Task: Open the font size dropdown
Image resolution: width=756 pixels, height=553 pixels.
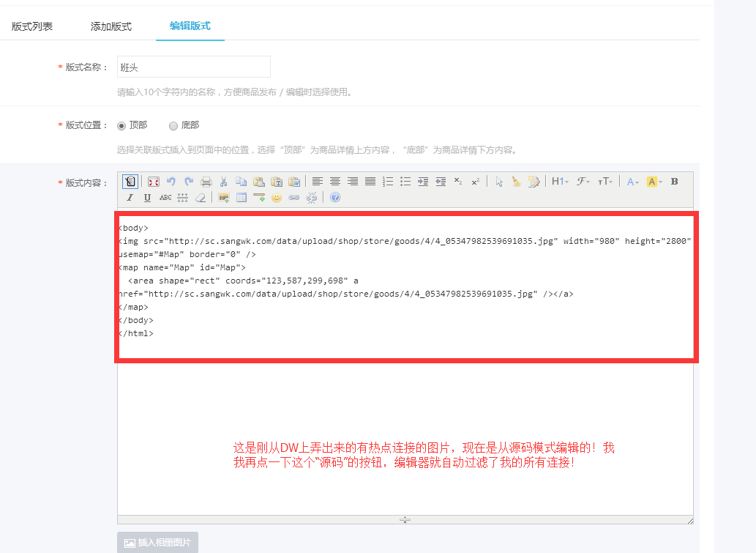Action: 605,182
